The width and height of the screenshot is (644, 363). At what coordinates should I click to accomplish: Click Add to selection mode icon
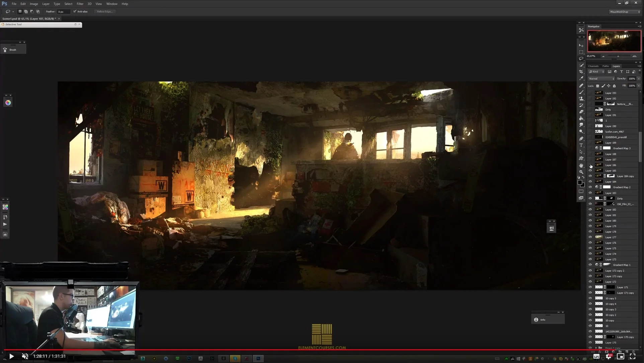point(26,11)
